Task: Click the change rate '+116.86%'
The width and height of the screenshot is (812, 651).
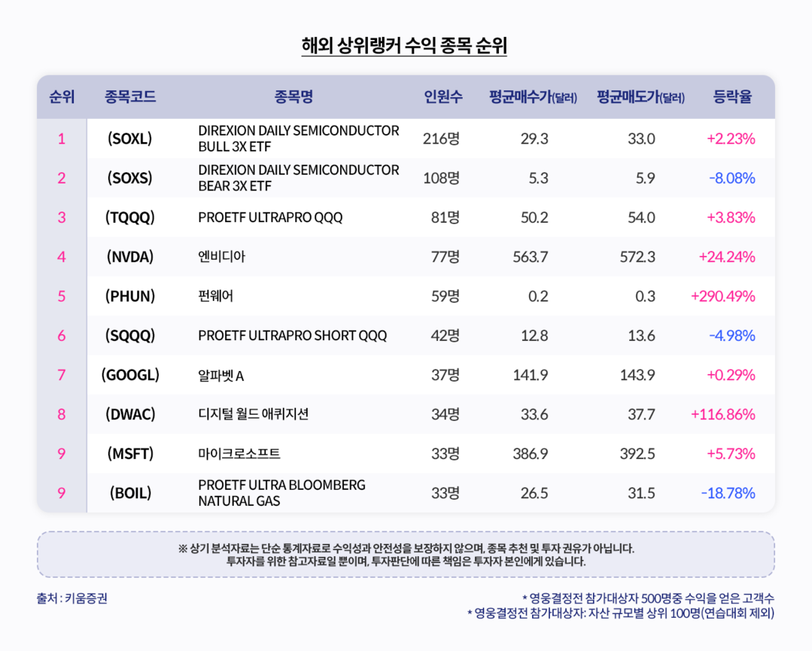Action: (x=723, y=415)
